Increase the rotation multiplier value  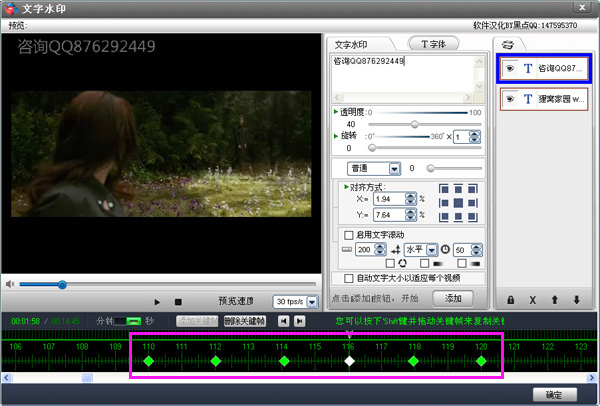pyautogui.click(x=474, y=134)
